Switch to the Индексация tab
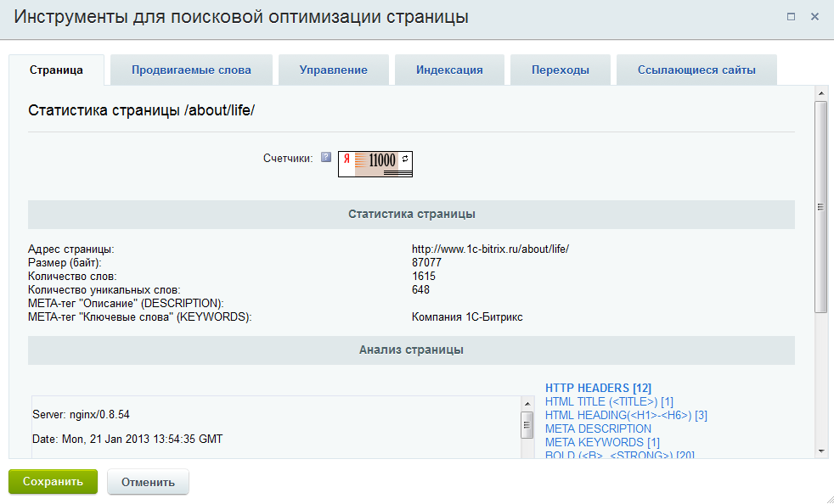This screenshot has height=504, width=834. point(449,69)
